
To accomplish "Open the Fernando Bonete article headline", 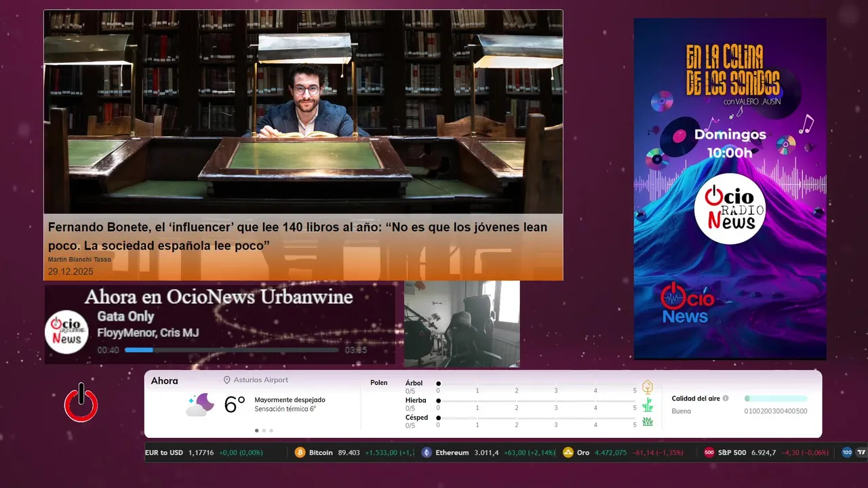I will point(298,236).
